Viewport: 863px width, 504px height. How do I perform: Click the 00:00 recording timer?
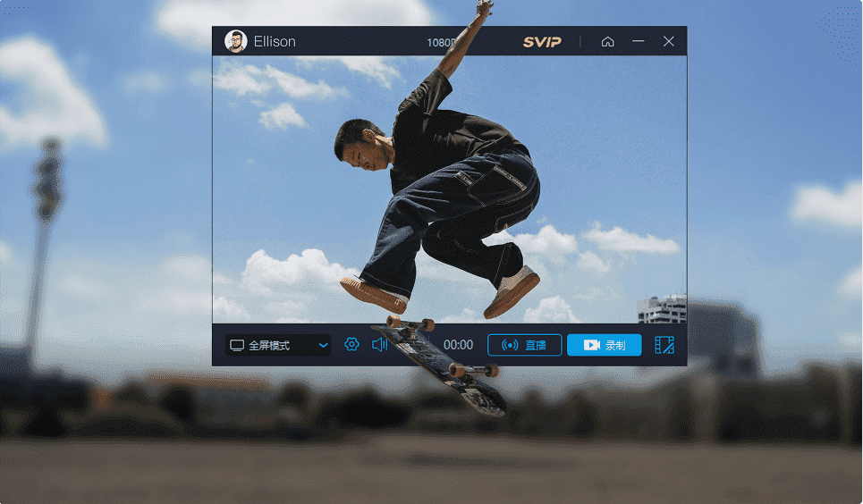(458, 345)
